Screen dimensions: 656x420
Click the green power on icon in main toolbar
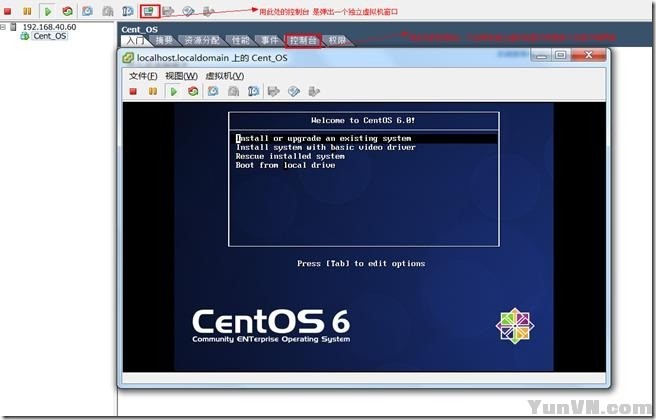[48, 11]
